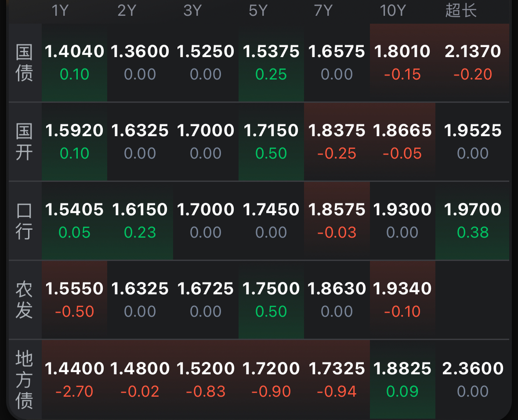Open the 国债 row label
518x420 pixels.
[24, 63]
